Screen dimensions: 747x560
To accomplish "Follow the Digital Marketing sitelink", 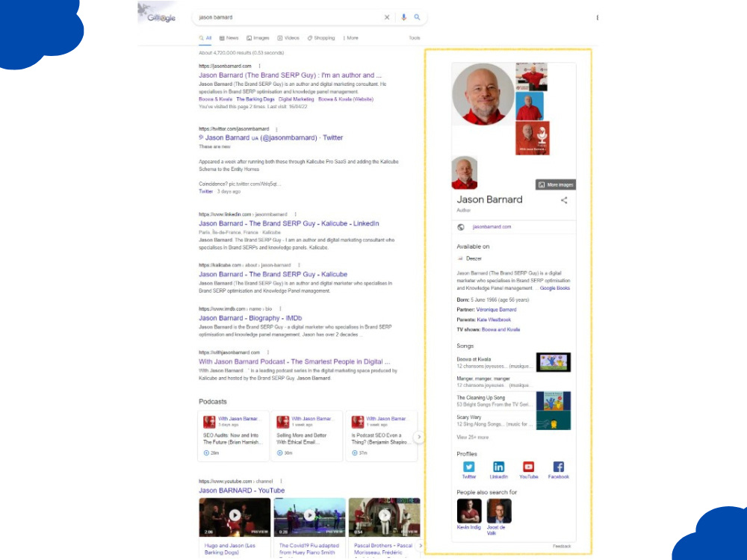I will [297, 99].
